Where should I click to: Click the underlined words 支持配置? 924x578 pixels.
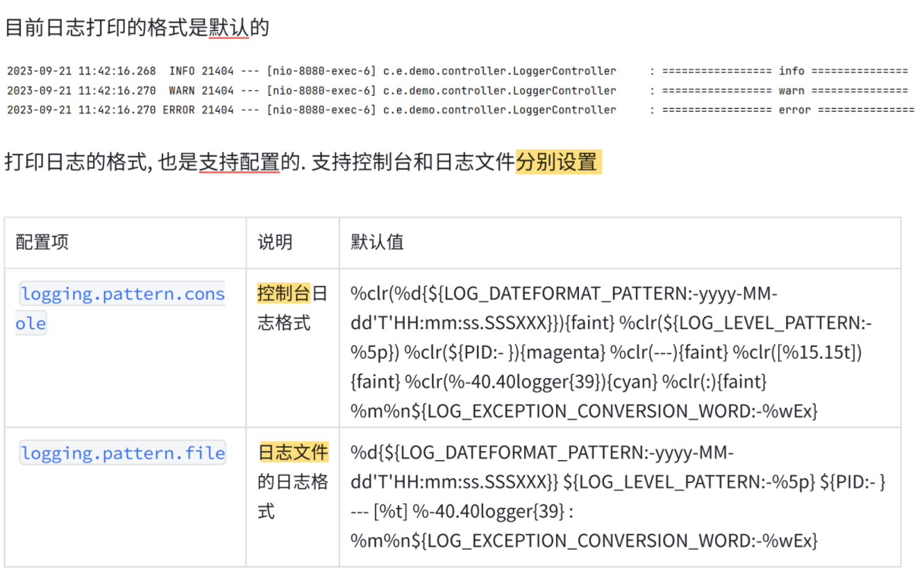coord(239,162)
